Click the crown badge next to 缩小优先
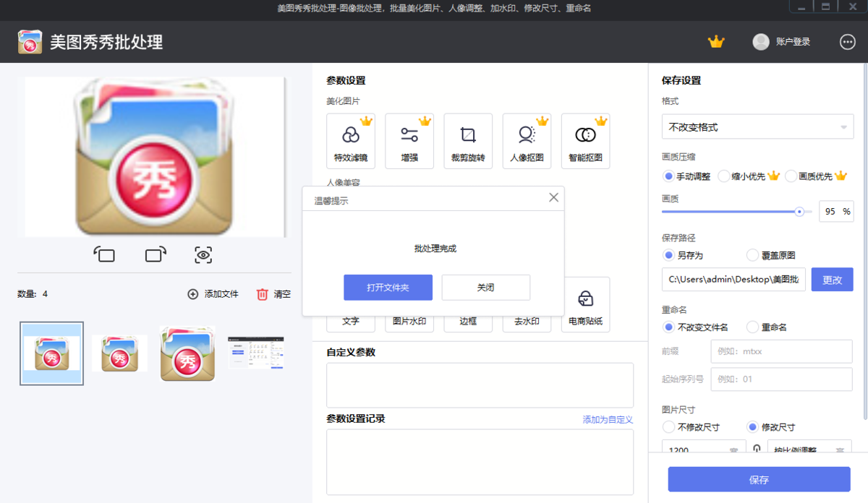The height and width of the screenshot is (503, 868). (774, 176)
